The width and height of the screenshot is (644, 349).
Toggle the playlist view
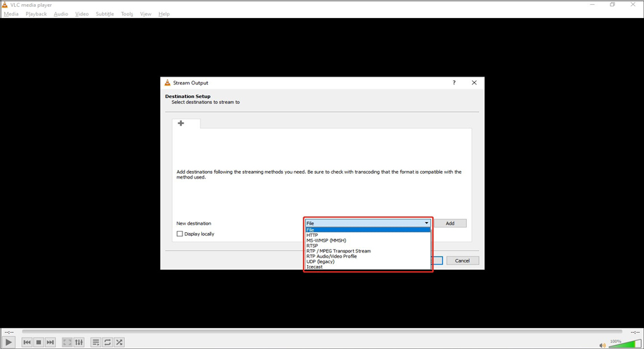[96, 342]
